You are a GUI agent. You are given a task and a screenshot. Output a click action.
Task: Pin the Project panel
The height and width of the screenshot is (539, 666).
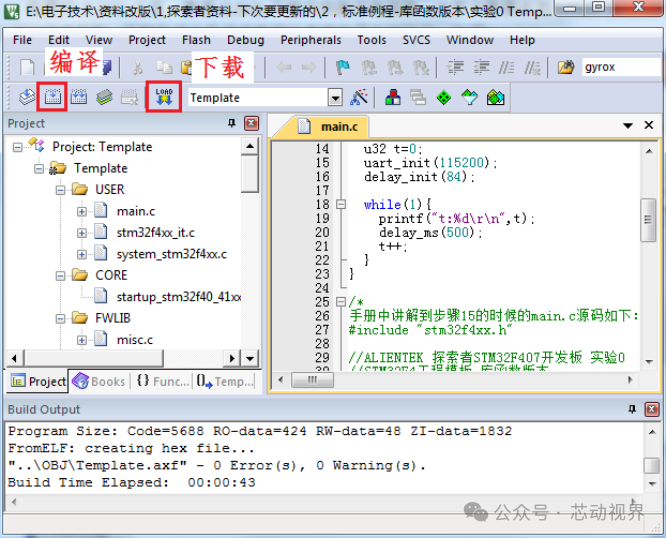coord(231,124)
